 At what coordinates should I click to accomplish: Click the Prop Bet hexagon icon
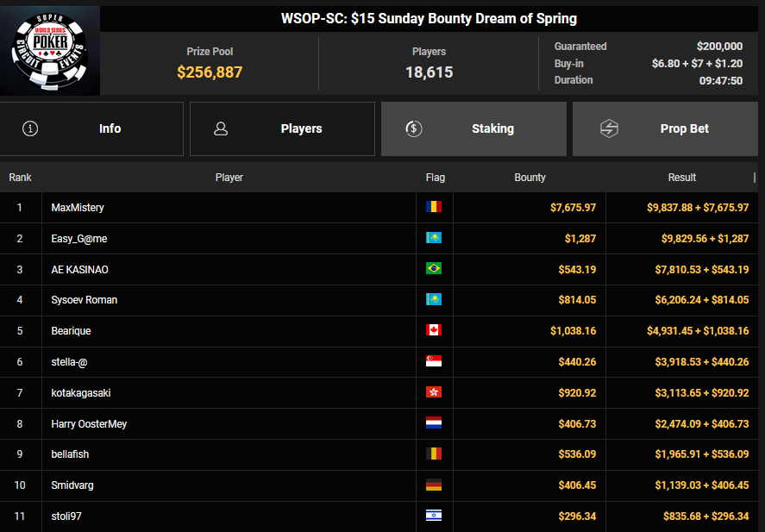coord(609,128)
